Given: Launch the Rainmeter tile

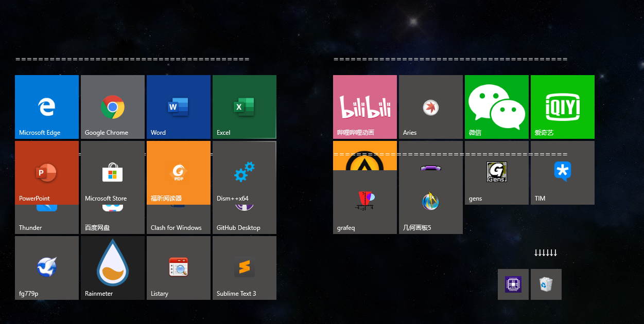Looking at the screenshot, I should click(x=113, y=268).
